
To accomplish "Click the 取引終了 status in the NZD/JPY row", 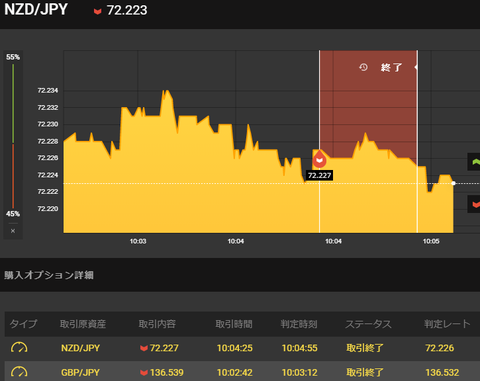I will [365, 348].
